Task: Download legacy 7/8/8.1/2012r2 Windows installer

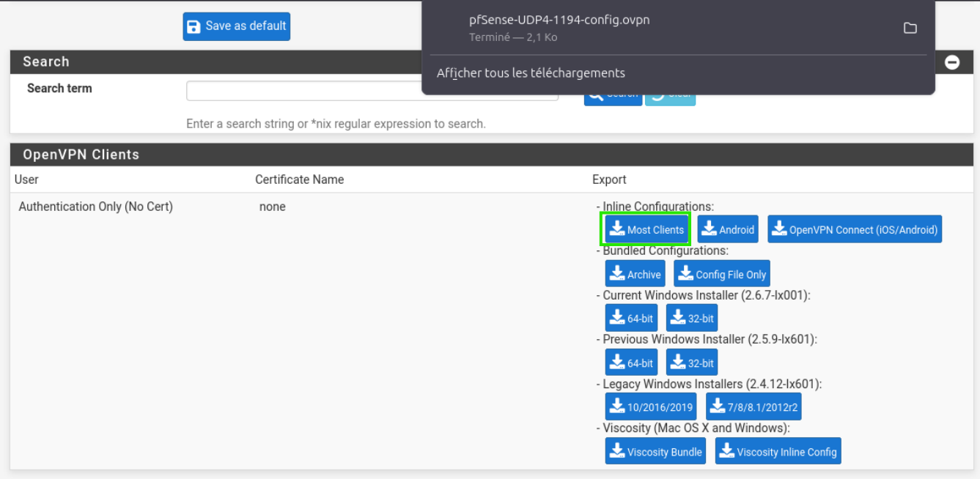Action: pos(754,407)
